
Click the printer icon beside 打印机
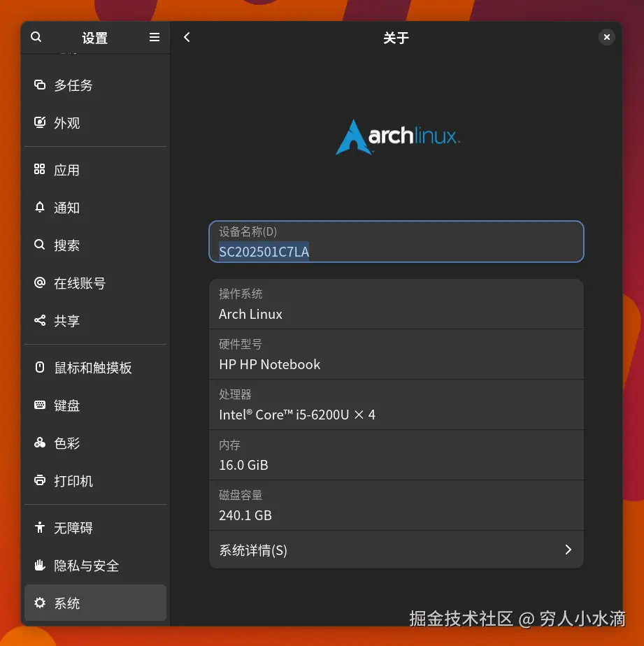coord(40,480)
